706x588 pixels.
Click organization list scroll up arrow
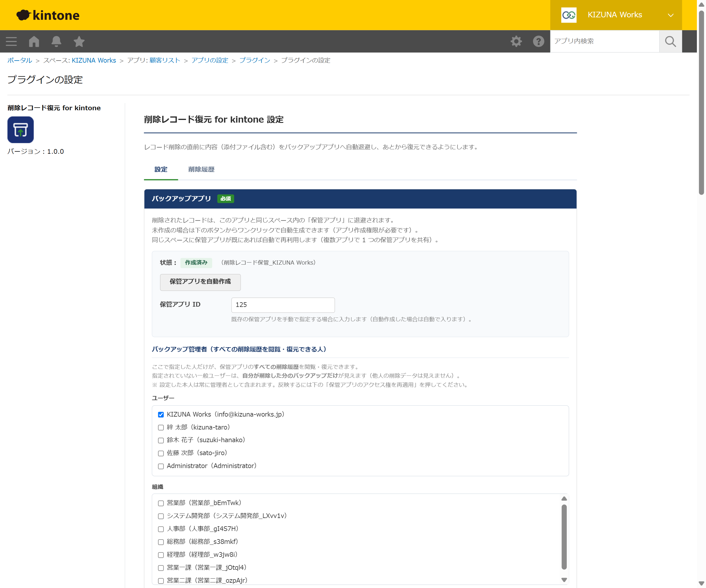tap(564, 498)
